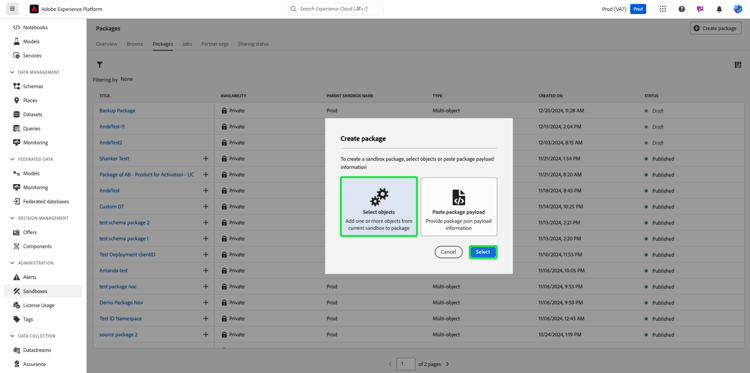Click the Prod sandbox switcher badge
Viewport: 750px width, 373px height.
638,9
